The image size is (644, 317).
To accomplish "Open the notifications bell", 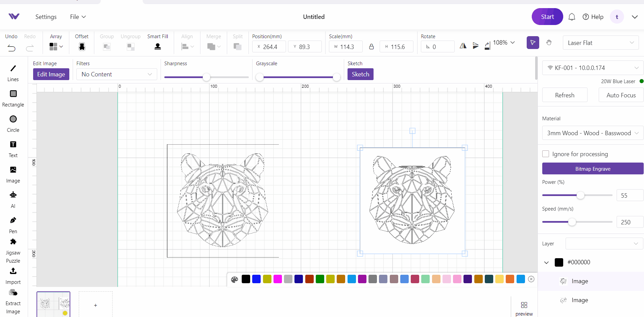I will click(572, 17).
